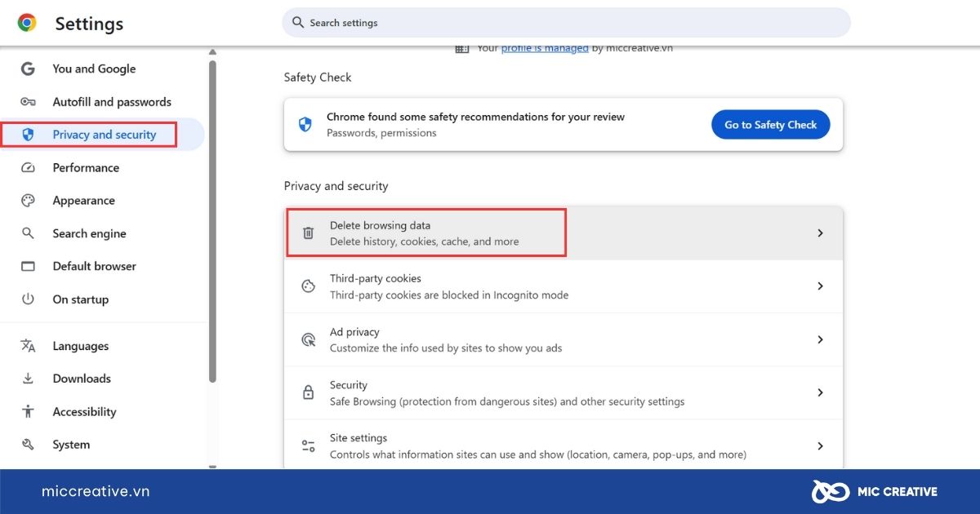Open Delete browsing data row
980x514 pixels.
coord(563,233)
